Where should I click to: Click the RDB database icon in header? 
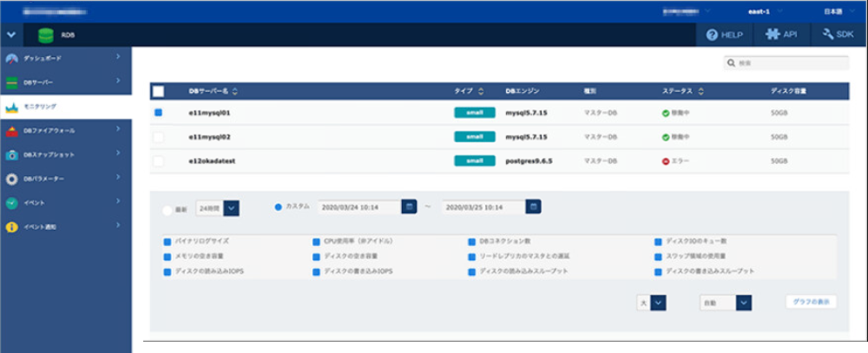pos(45,35)
